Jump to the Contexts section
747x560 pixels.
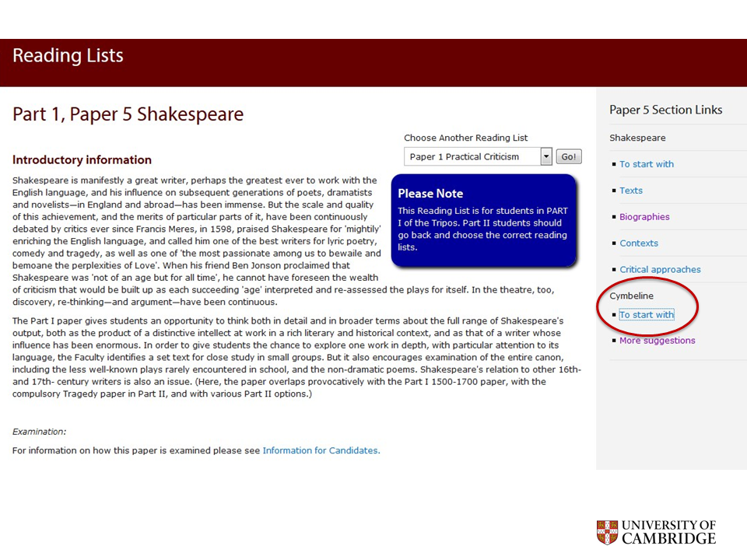(638, 243)
